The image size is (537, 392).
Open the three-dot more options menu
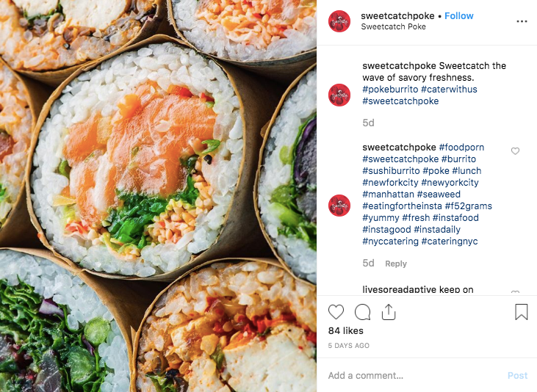point(522,21)
